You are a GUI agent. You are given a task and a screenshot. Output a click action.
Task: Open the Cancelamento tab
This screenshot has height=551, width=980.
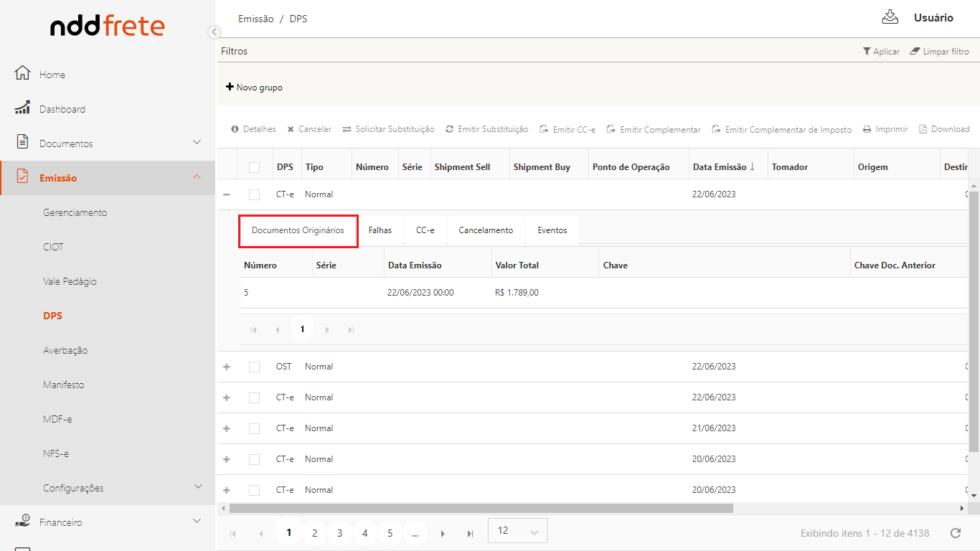coord(486,230)
